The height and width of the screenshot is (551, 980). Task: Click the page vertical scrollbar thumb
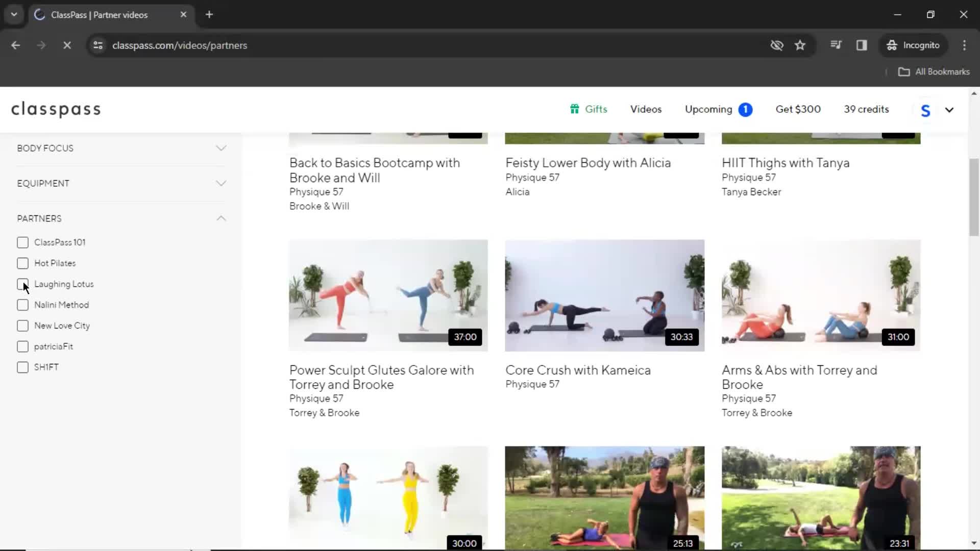click(x=974, y=197)
